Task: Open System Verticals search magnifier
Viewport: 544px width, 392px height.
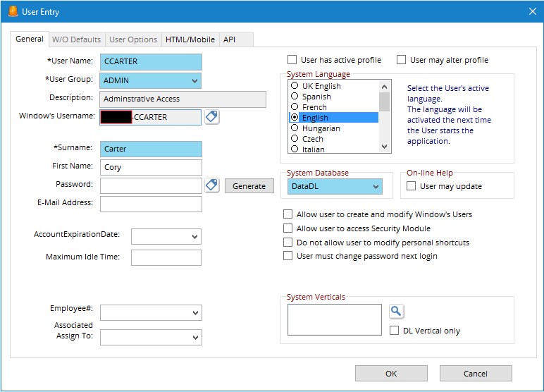Action: 397,311
